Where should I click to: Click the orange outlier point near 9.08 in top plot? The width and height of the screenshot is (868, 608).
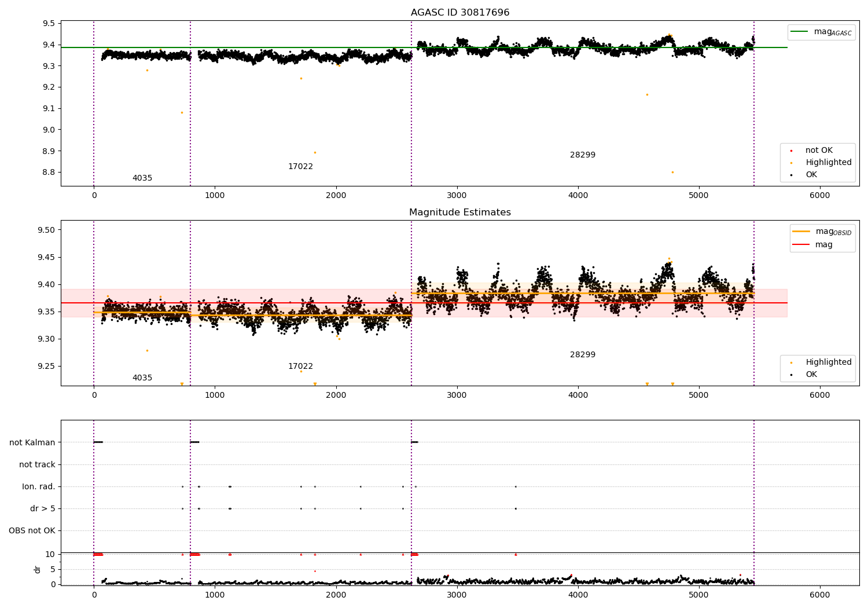(182, 112)
